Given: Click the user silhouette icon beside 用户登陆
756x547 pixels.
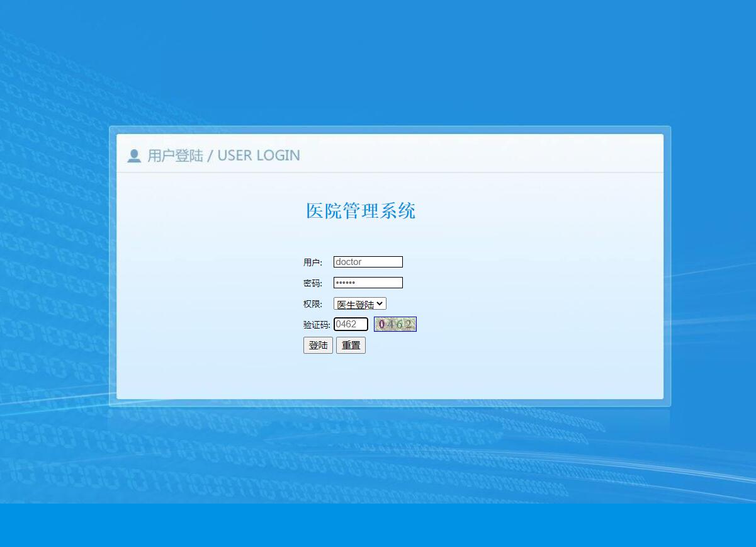Looking at the screenshot, I should (x=133, y=155).
